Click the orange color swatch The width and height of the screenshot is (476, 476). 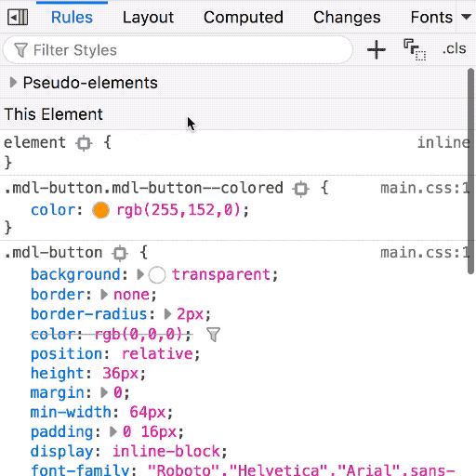point(100,210)
